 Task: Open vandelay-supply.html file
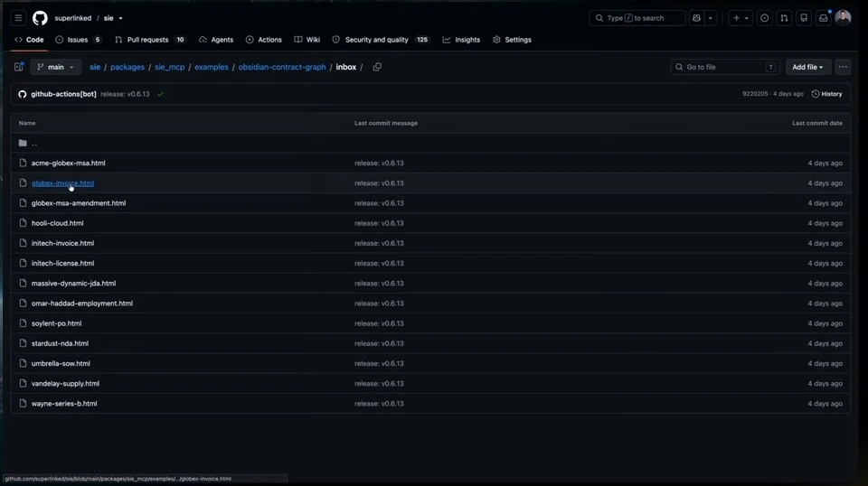tap(65, 383)
